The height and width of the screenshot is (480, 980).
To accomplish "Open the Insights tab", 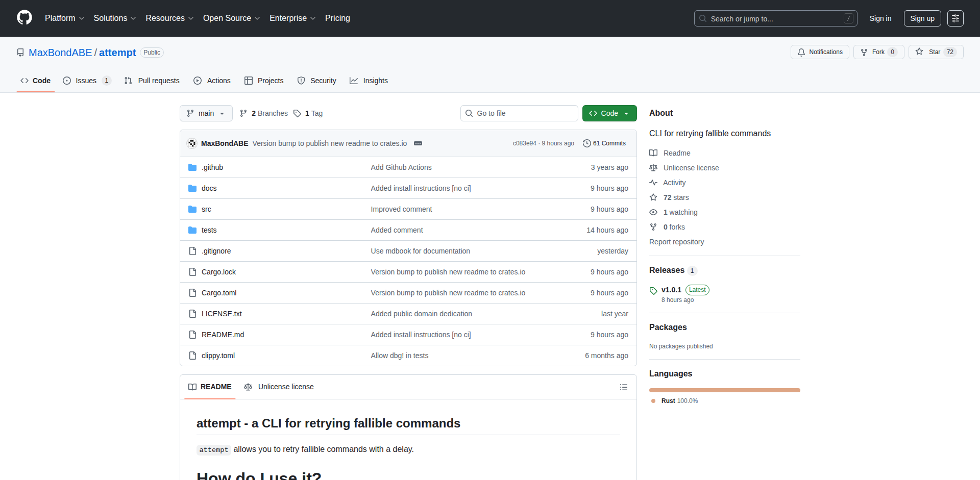I will click(369, 81).
